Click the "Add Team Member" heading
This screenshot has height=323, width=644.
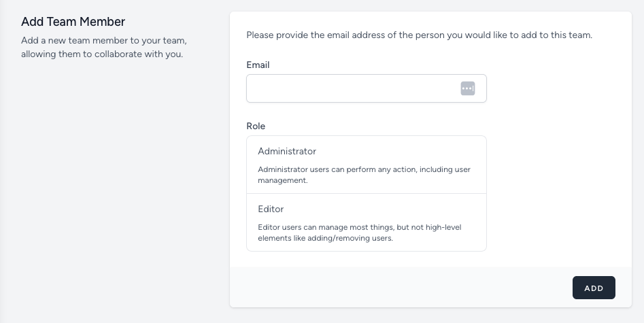click(73, 22)
